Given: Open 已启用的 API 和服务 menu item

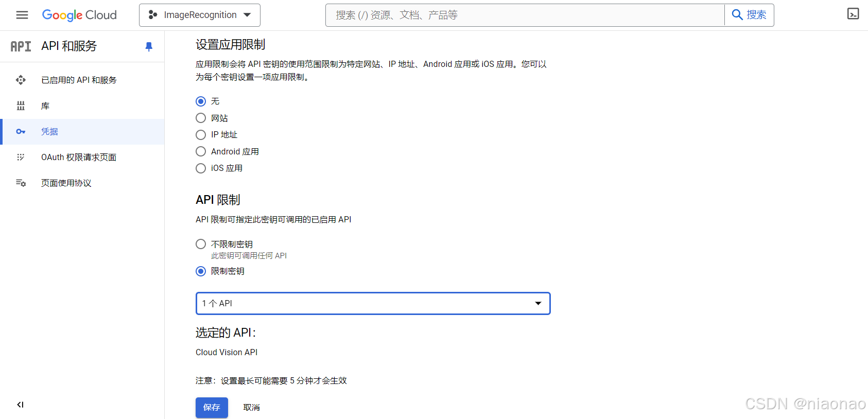Looking at the screenshot, I should point(82,80).
